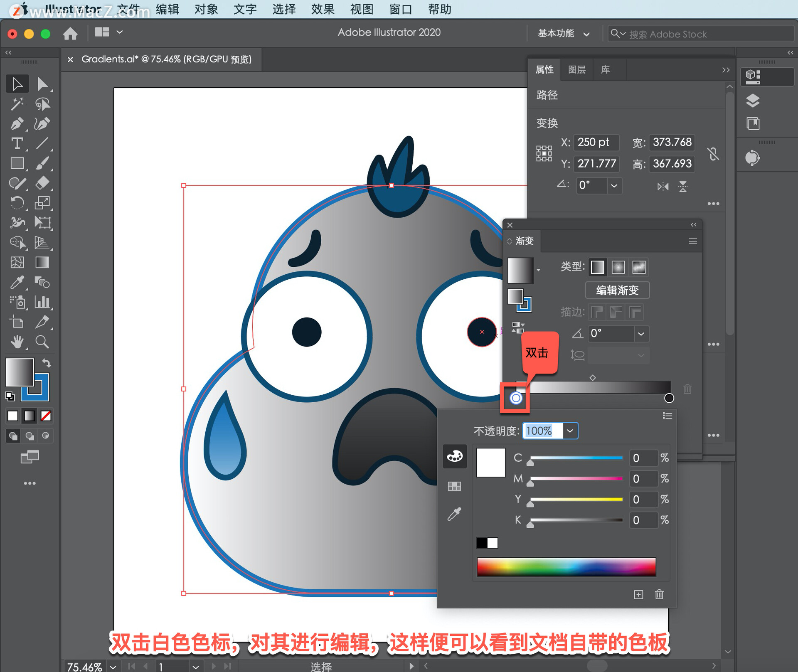Open the opacity percentage dropdown

[570, 431]
